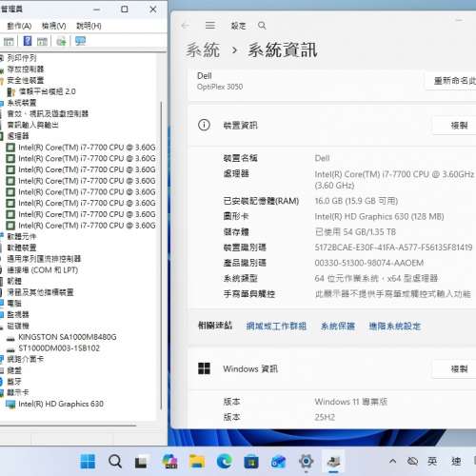Click the blue question-mark Help toolbar icon
Viewport: 476px width, 476px height.
[x=28, y=41]
